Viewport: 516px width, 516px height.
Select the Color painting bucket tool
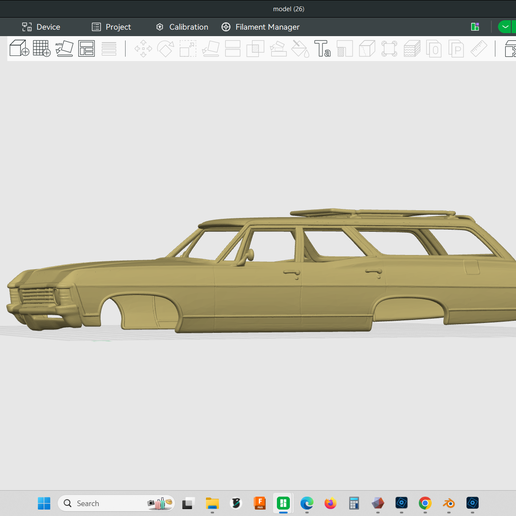tap(300, 49)
